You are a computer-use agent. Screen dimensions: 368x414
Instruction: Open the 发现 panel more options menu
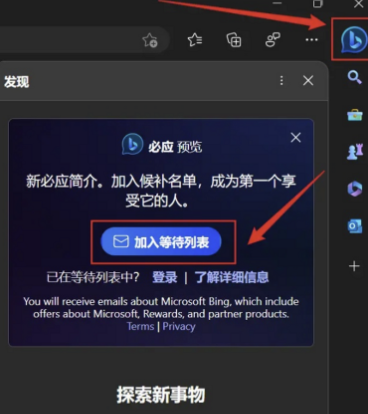click(x=282, y=80)
